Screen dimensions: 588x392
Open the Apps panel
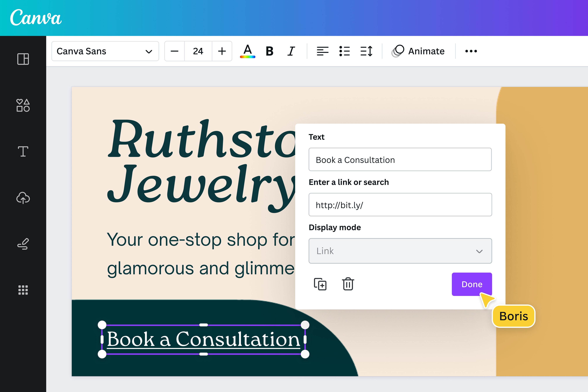[x=23, y=290]
